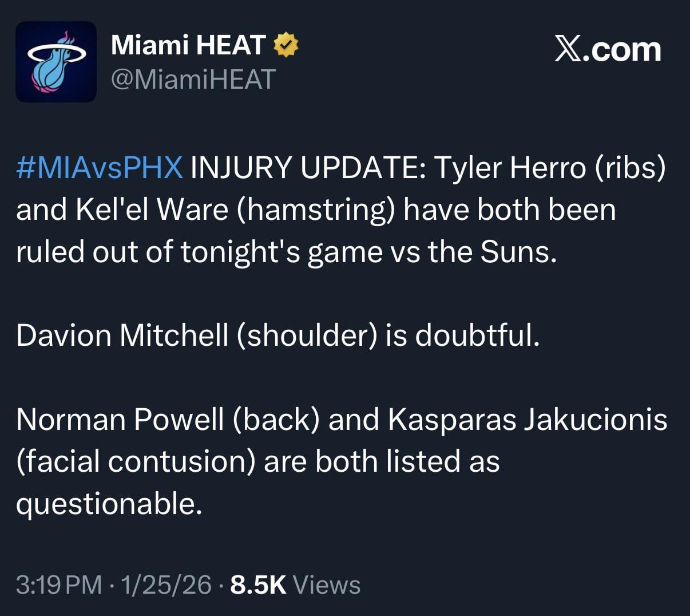690x616 pixels.
Task: Open the Miami HEAT profile avatar
Action: (x=56, y=62)
